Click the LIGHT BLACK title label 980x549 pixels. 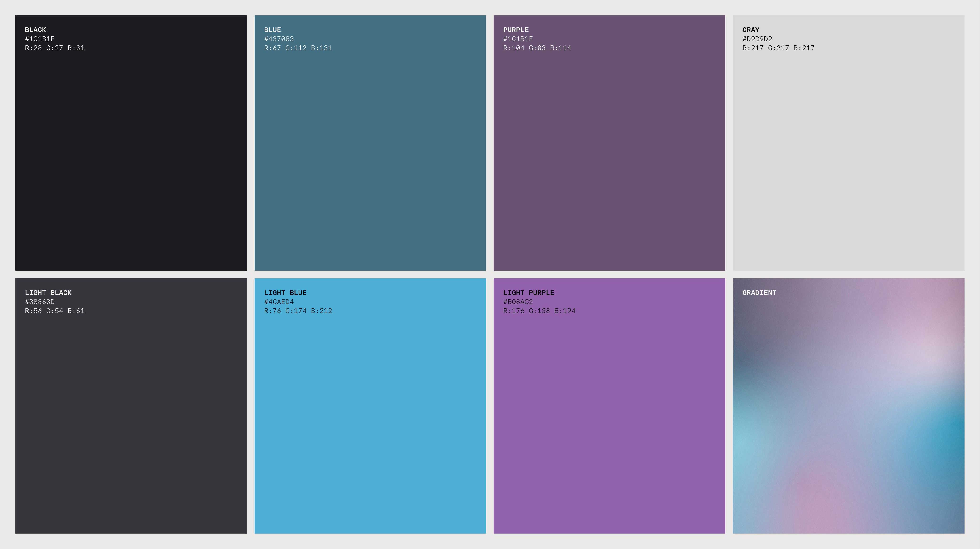point(48,292)
